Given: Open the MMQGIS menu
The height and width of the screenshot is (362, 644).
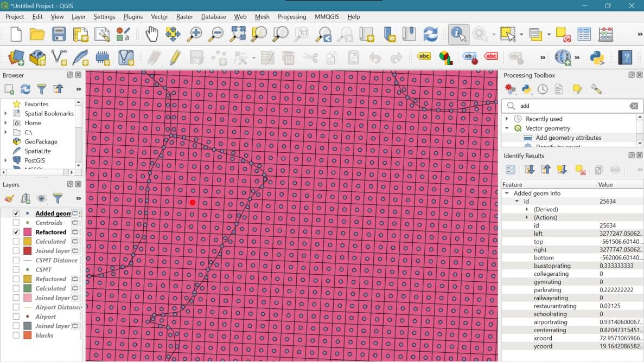Looking at the screenshot, I should [x=327, y=17].
